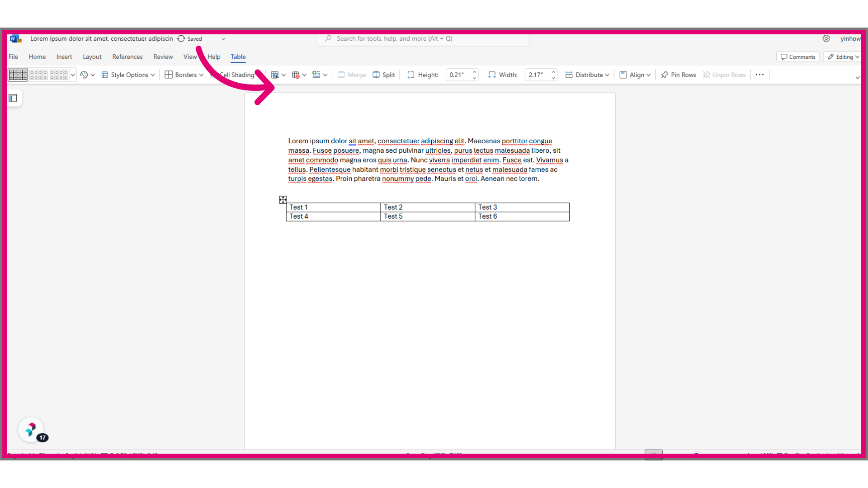Screen dimensions: 868x488
Task: Switch to the Insert tab
Action: click(x=64, y=57)
